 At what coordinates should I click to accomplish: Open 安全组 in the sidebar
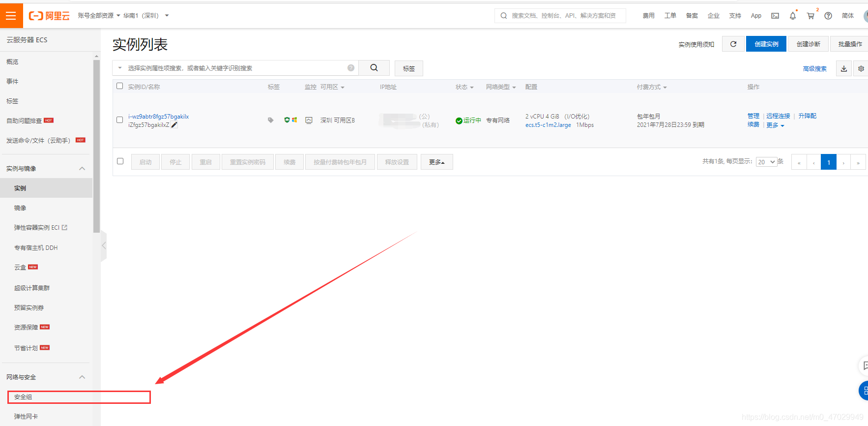coord(23,397)
